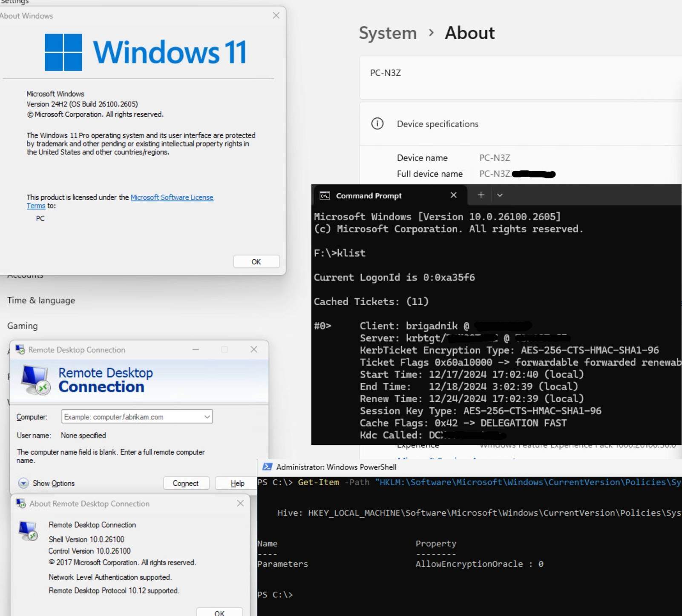This screenshot has height=616, width=682.
Task: Click the Device specifications info icon
Action: point(377,123)
